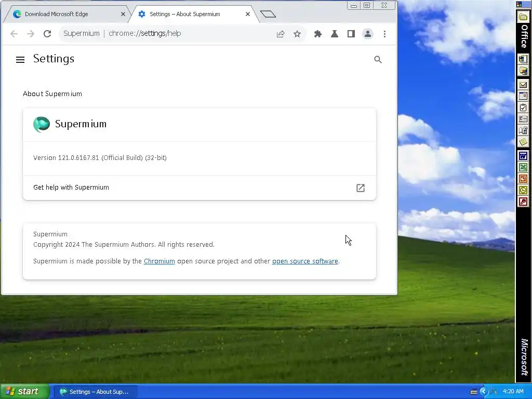The width and height of the screenshot is (532, 399).
Task: Go back using the browser back arrow
Action: tap(14, 34)
